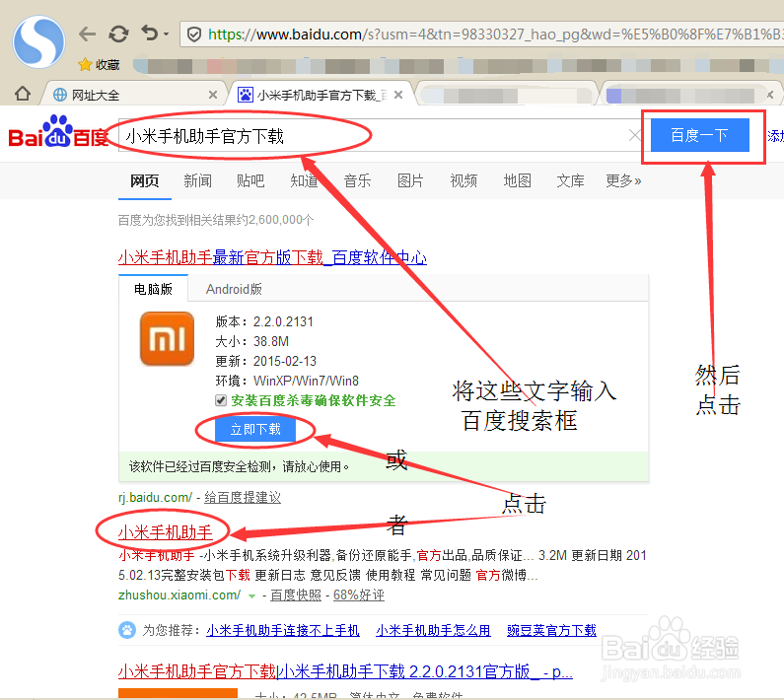784x700 pixels.
Task: Clear the search box with X icon
Action: point(634,135)
